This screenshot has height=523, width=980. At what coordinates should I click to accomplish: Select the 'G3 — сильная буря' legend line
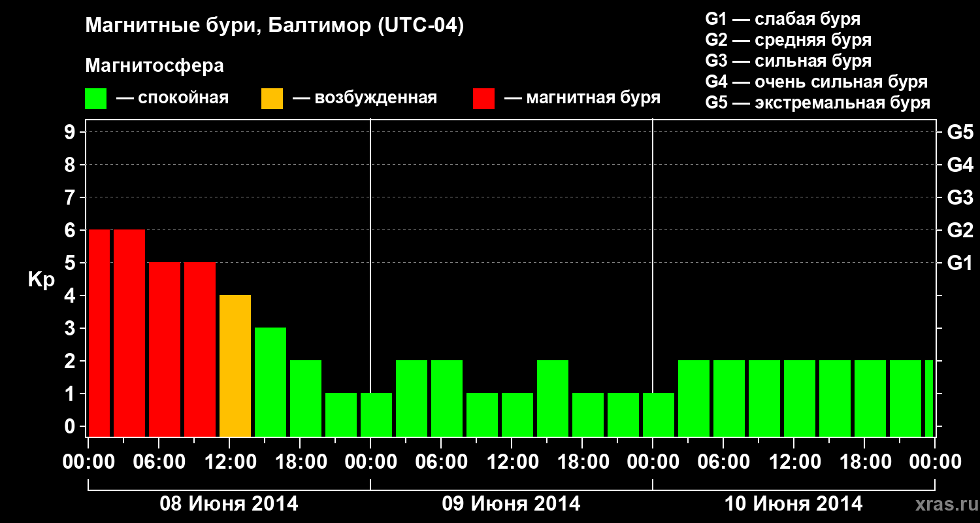click(788, 61)
